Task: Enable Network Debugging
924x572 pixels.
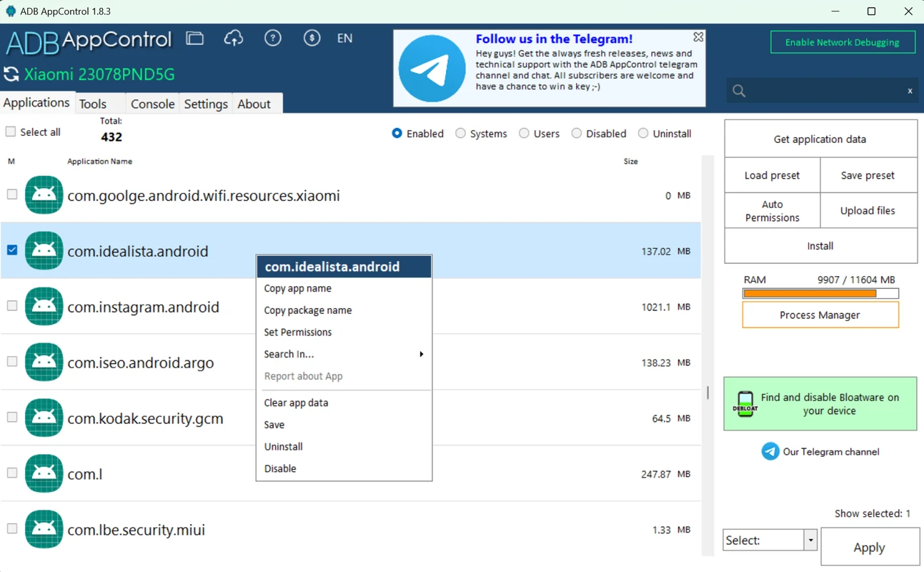Action: click(x=843, y=42)
